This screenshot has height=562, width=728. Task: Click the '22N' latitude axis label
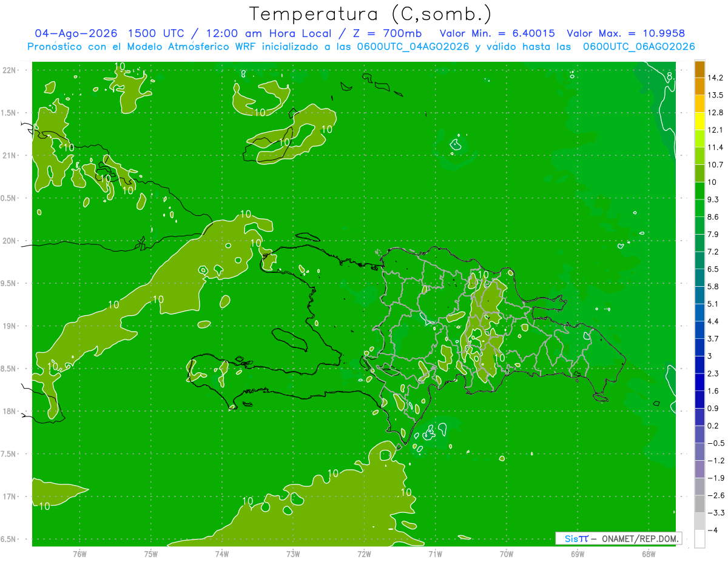(x=9, y=70)
